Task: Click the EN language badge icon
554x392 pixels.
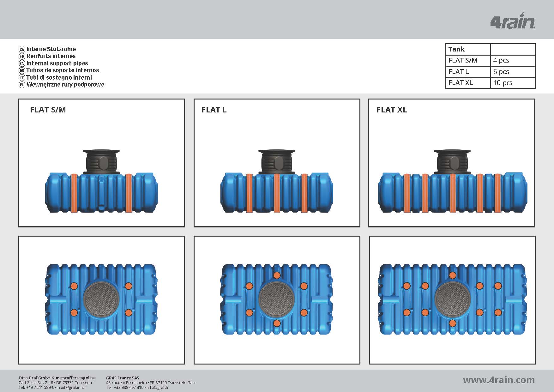Action: click(x=22, y=63)
